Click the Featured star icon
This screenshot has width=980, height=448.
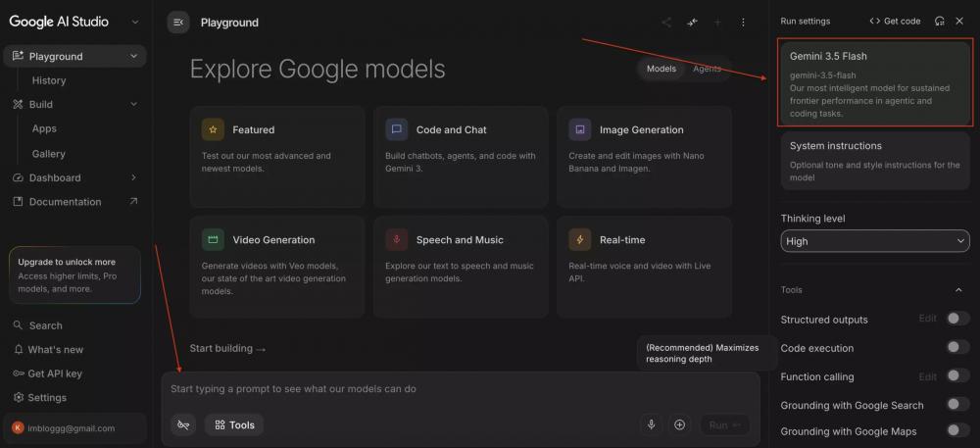(x=213, y=130)
